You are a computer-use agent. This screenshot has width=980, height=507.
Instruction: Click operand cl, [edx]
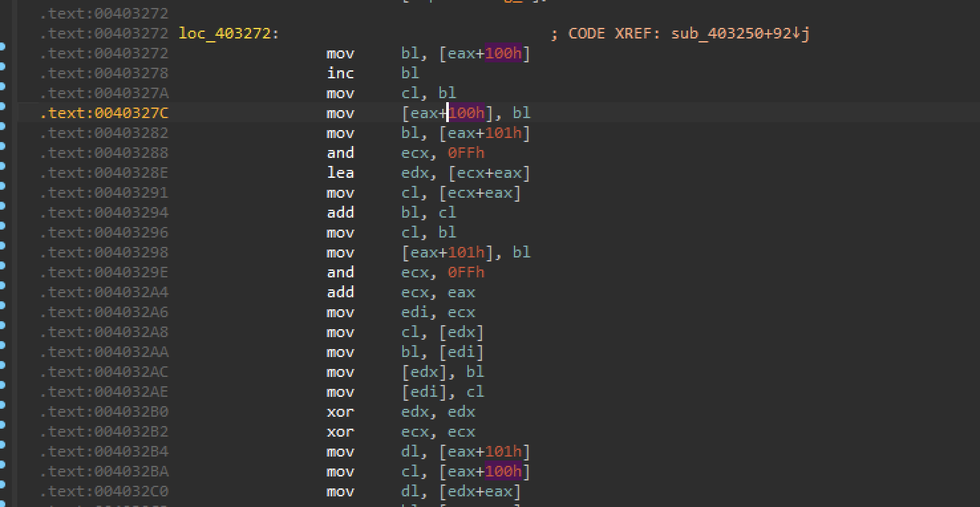point(442,332)
